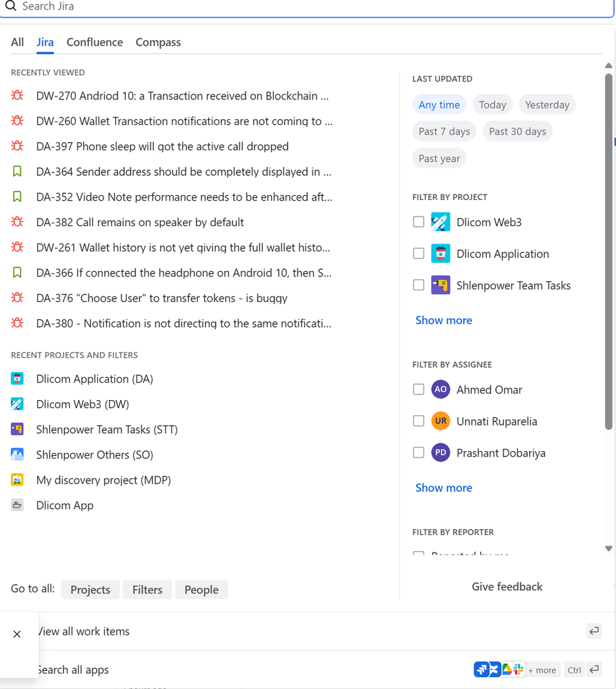Click the filter panel scrollbar thumb

point(608,251)
